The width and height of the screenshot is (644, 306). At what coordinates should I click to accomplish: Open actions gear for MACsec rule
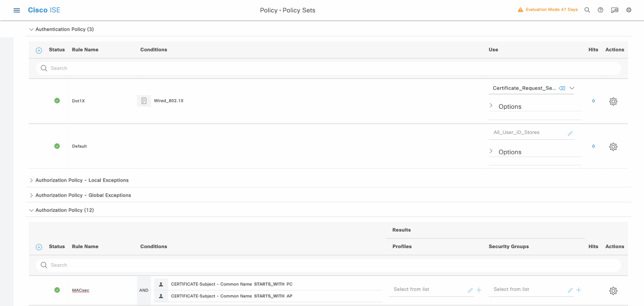point(613,290)
